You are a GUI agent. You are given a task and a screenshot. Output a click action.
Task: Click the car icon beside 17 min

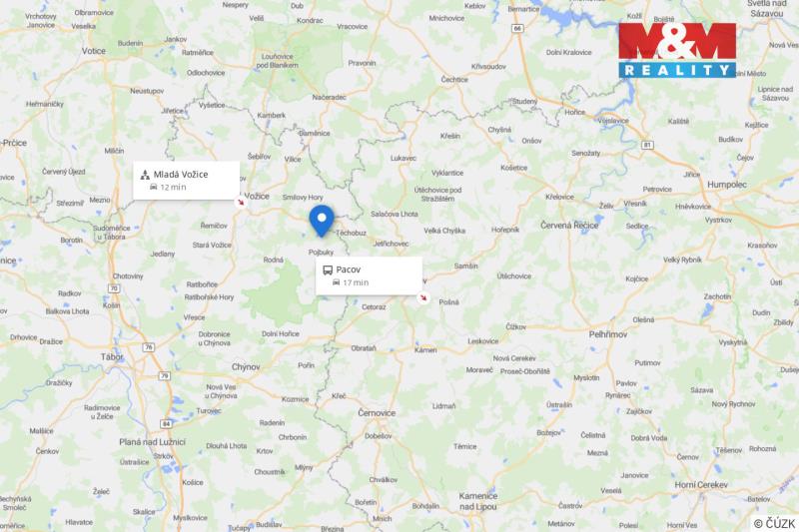click(336, 282)
